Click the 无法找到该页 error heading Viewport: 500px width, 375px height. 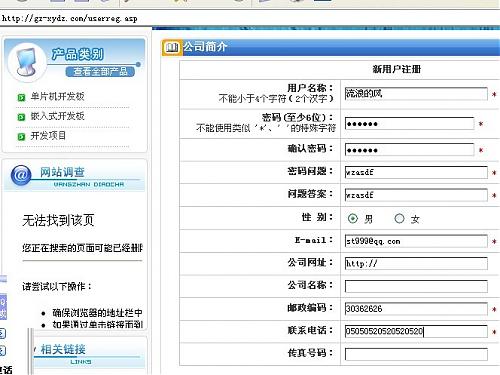(58, 220)
